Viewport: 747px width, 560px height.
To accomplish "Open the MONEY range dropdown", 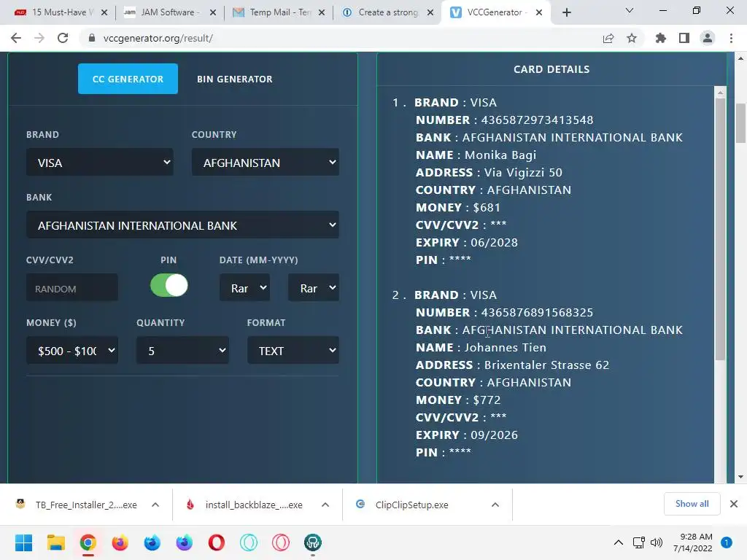I will [x=72, y=351].
